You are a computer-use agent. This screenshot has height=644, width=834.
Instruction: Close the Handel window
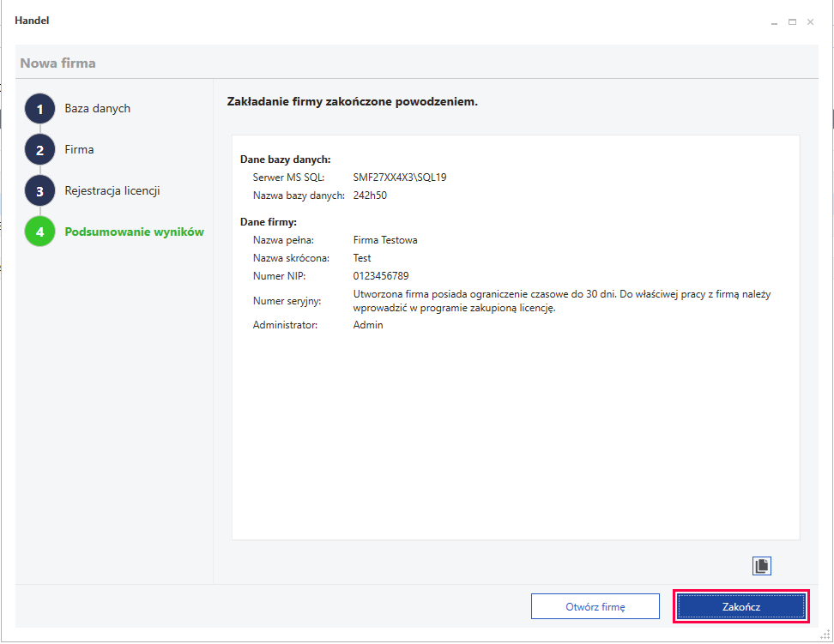click(x=810, y=21)
